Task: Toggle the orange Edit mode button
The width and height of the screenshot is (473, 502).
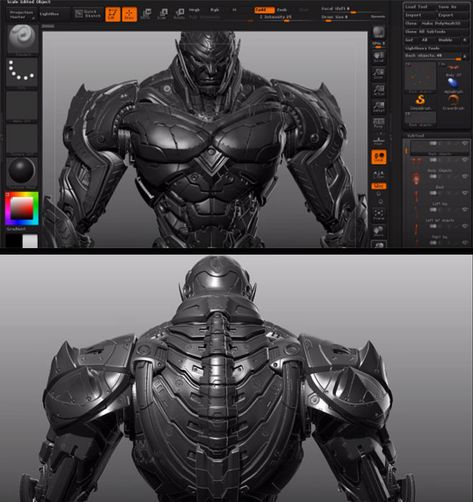Action: 113,14
